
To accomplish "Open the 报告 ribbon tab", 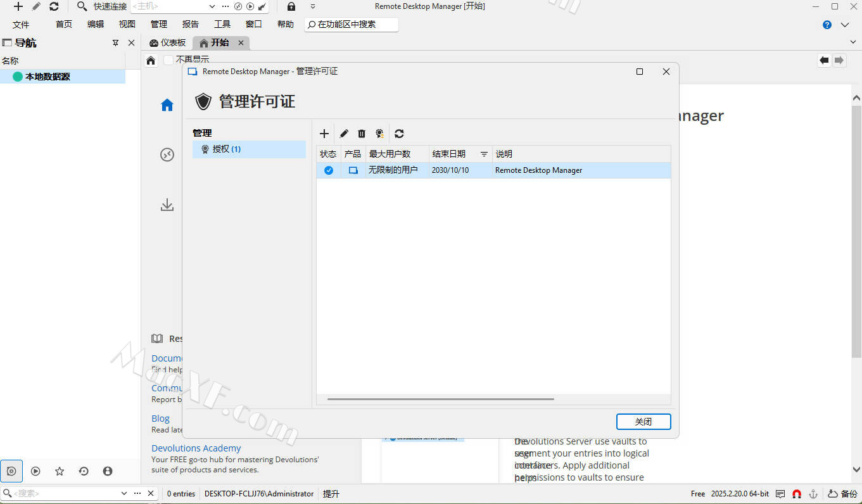I will [191, 25].
